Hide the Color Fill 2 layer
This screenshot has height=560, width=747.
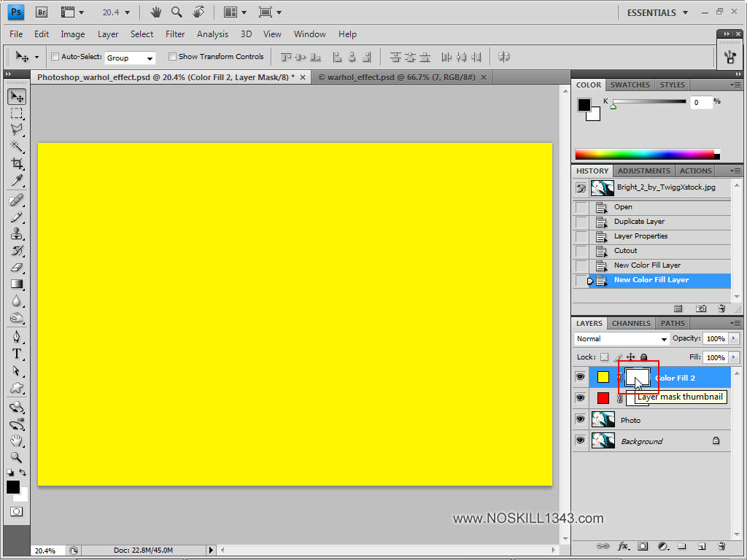580,377
